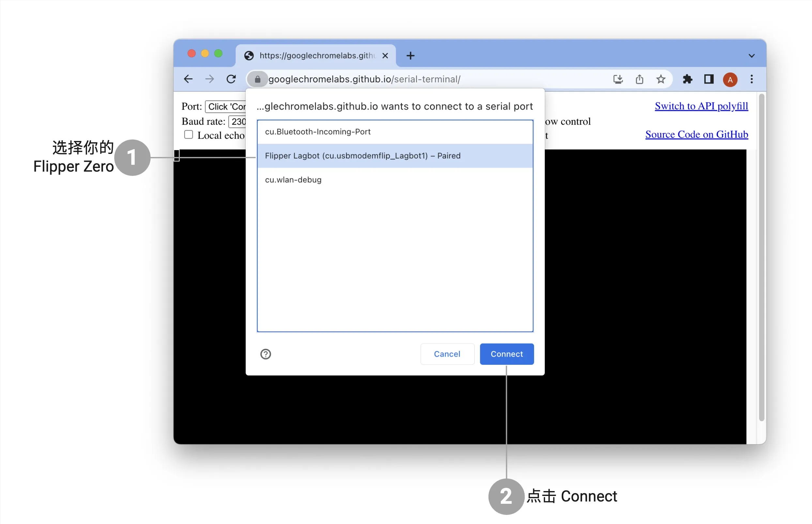Screen dimensions: 812x524
Task: View site info via the lock icon
Action: coord(257,79)
